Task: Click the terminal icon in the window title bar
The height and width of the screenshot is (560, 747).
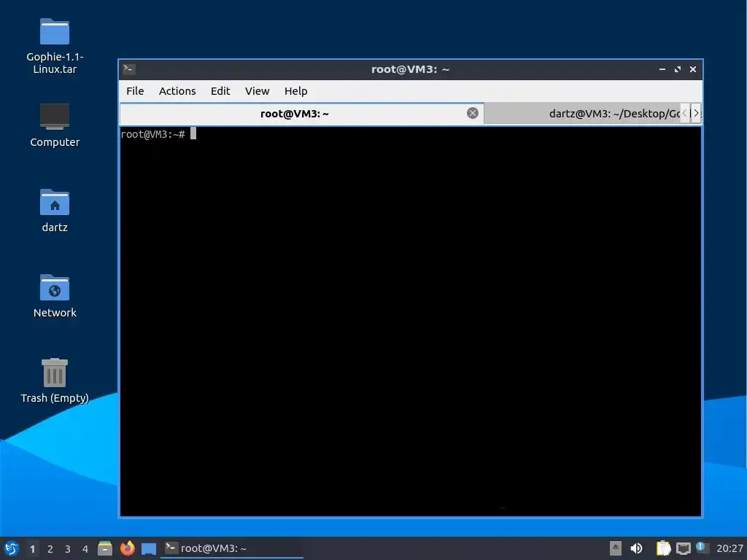Action: (x=128, y=69)
